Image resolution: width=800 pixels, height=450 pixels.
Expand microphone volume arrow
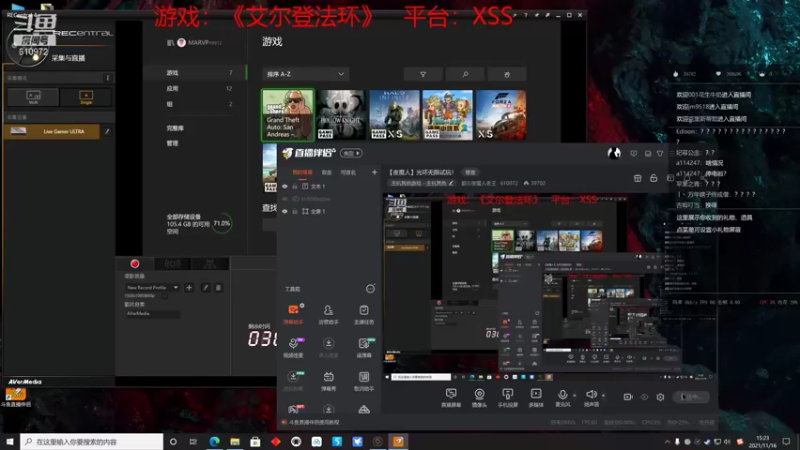pyautogui.click(x=574, y=395)
